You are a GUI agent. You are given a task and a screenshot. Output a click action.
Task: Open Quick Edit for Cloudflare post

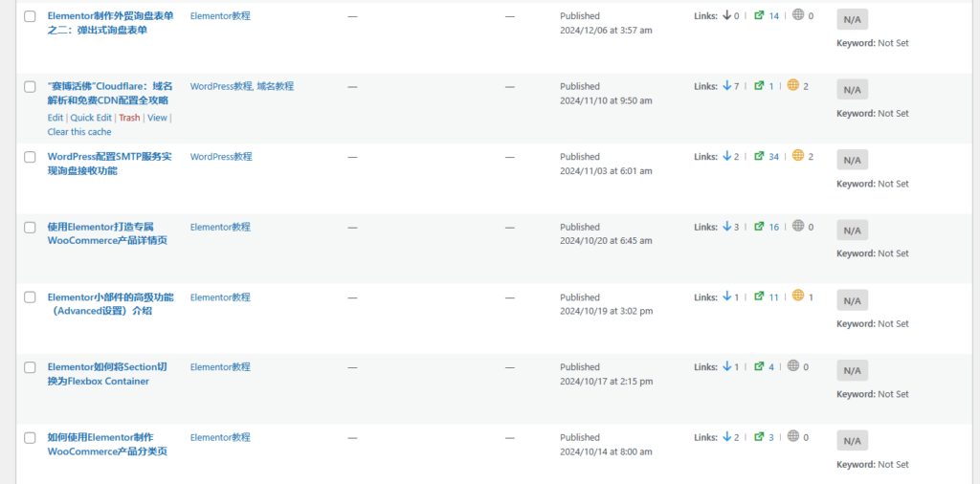(91, 118)
